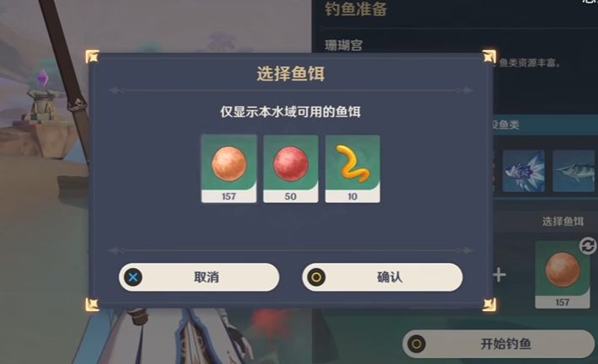This screenshot has height=364, width=598.
Task: Pick the yellow worm bait
Action: tap(353, 169)
